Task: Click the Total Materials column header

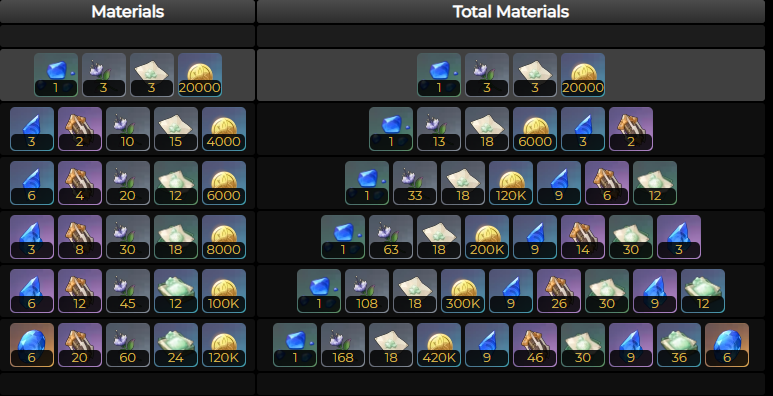Action: pos(511,11)
